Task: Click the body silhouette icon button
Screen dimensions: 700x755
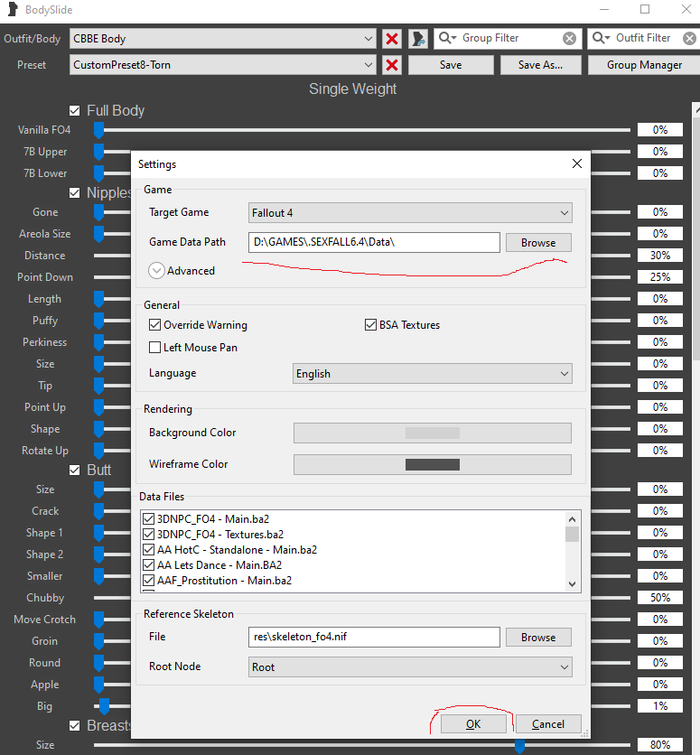Action: 418,39
